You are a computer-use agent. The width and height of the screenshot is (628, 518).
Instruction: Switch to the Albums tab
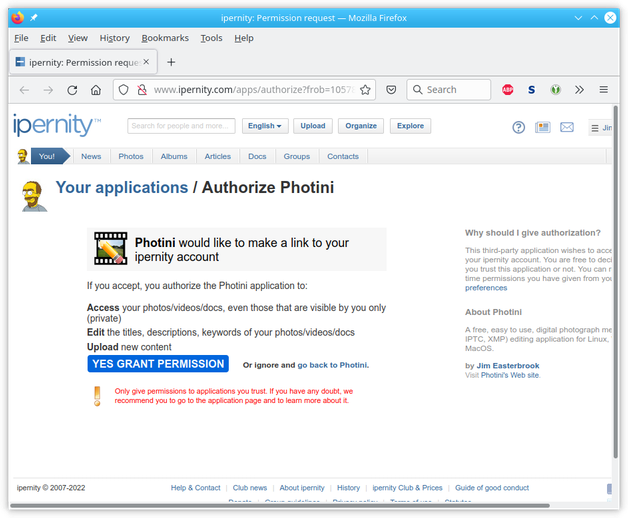tap(174, 156)
